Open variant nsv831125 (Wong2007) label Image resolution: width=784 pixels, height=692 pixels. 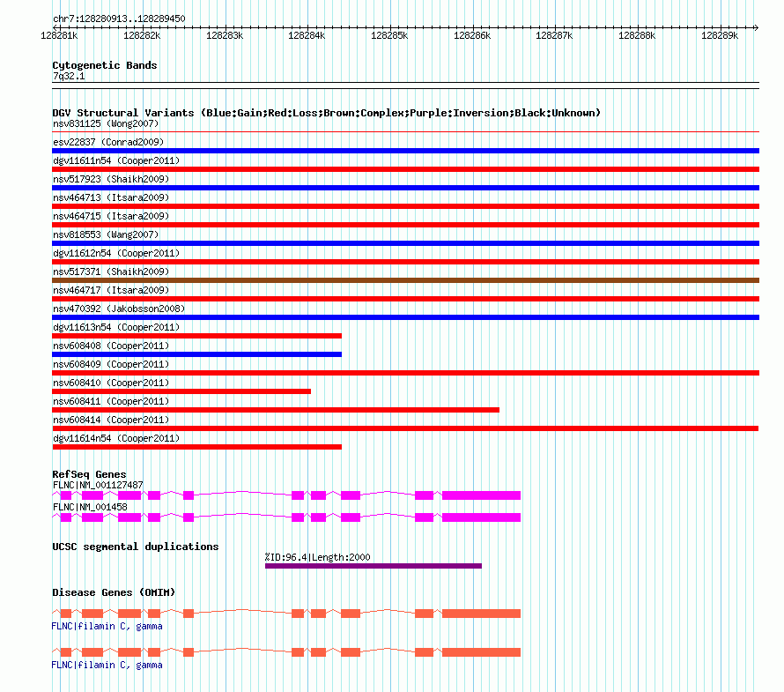point(106,123)
